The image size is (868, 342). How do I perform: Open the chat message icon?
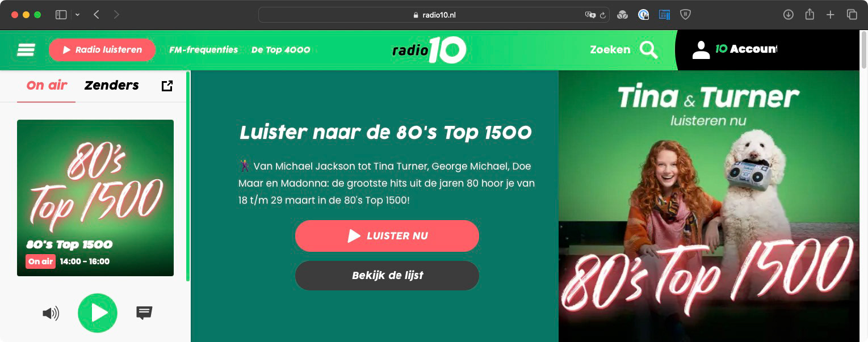pos(144,313)
